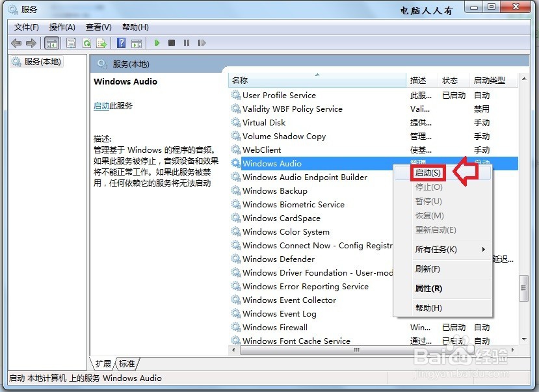The image size is (539, 392).
Task: Click the gear icon of User Profile Service
Action: [235, 95]
